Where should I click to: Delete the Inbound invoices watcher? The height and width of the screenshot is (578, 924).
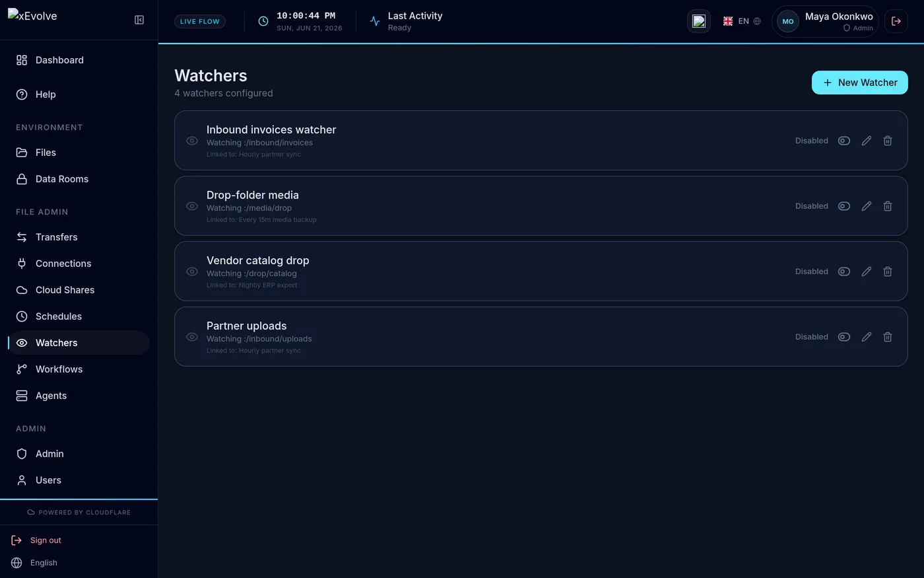click(888, 141)
